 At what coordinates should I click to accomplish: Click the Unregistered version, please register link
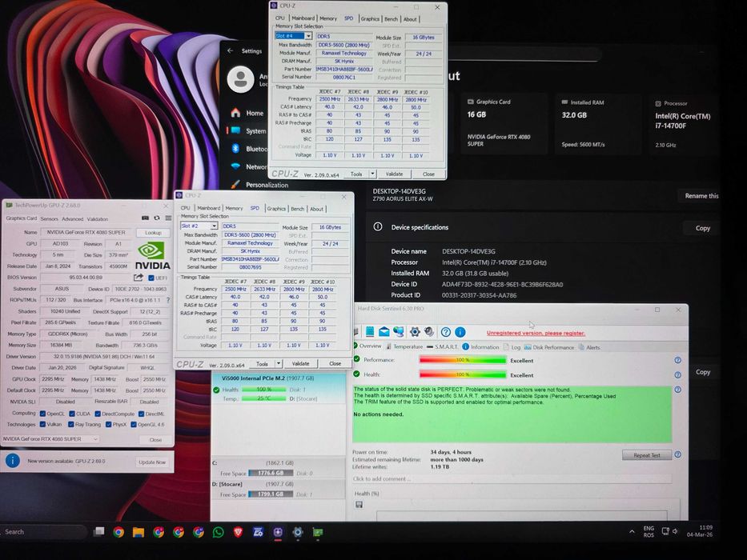536,333
